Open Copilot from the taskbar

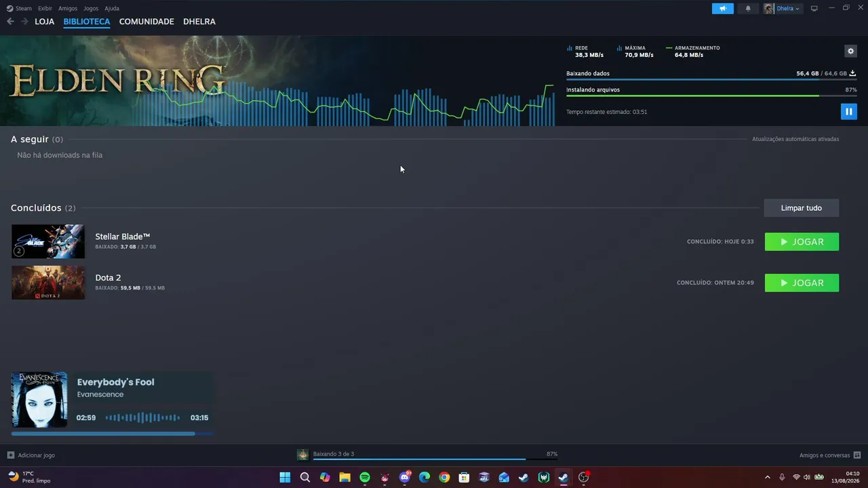tap(325, 477)
